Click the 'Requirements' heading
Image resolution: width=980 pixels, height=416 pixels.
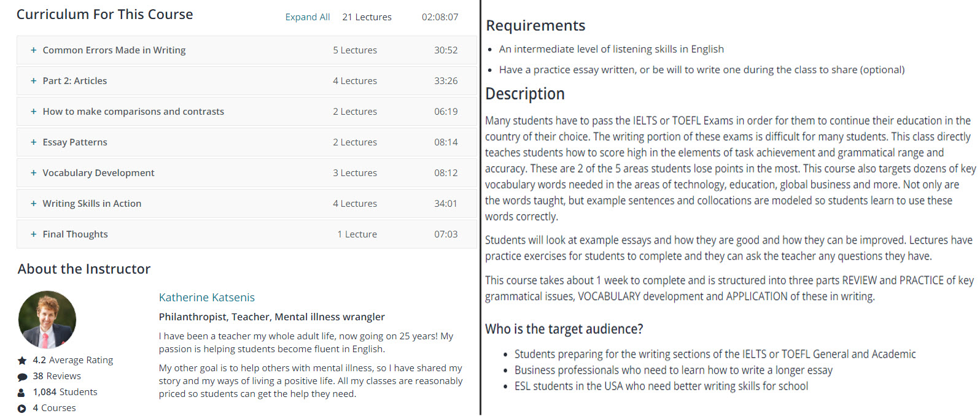535,26
